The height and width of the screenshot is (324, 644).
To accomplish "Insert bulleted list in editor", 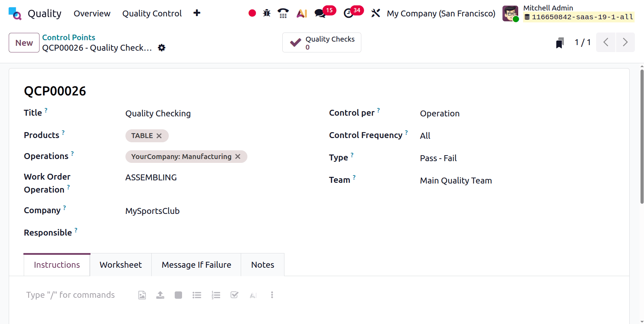I will (197, 295).
